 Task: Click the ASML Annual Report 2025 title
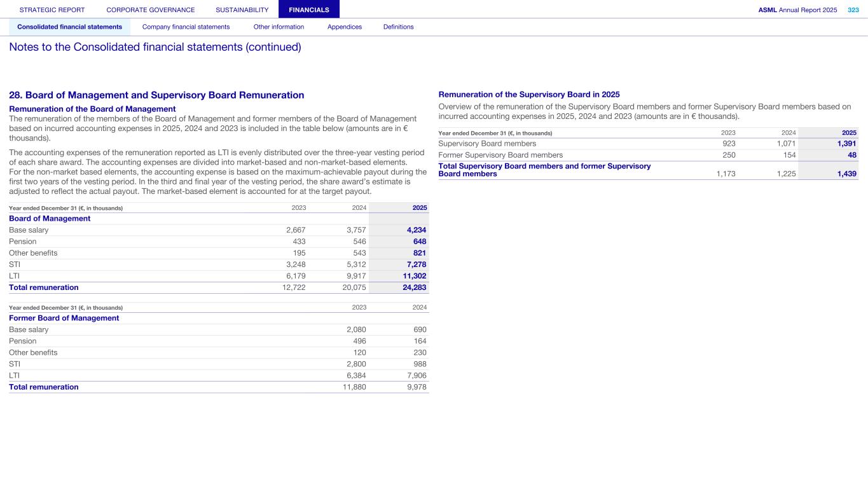click(x=797, y=10)
